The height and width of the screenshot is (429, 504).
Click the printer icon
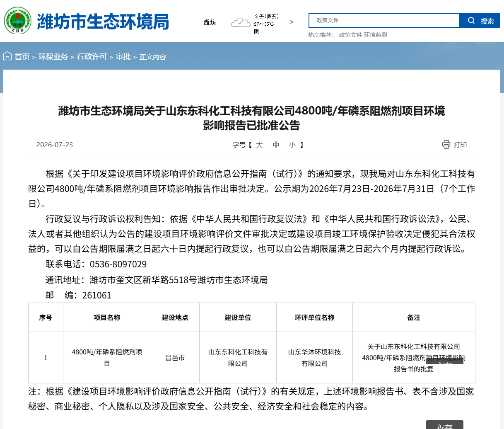coord(446,144)
